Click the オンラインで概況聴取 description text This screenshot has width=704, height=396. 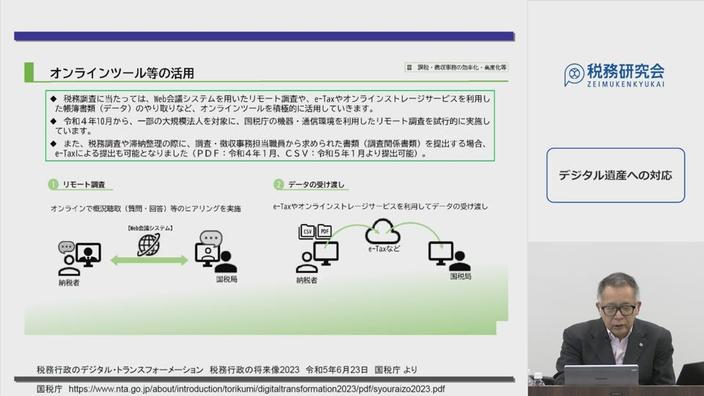[145, 209]
